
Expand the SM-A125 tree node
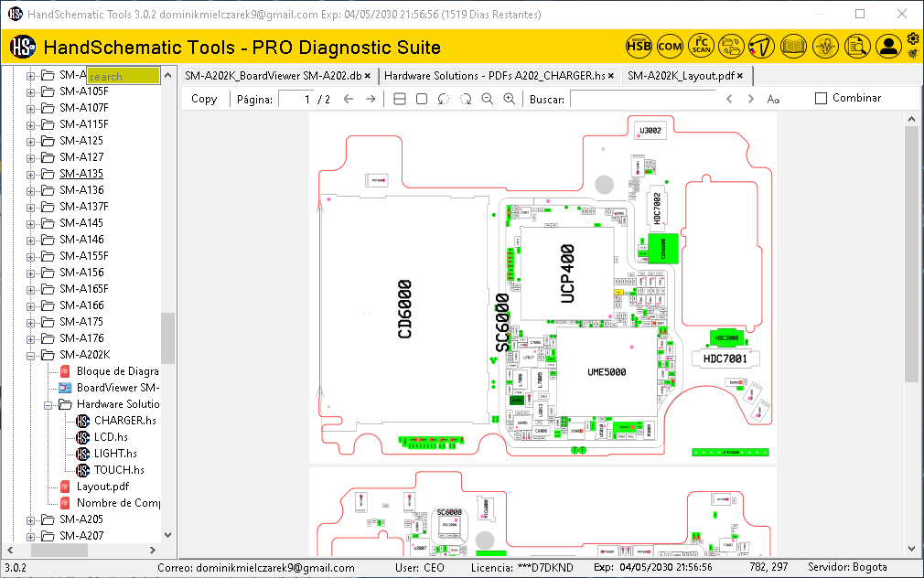(30, 142)
